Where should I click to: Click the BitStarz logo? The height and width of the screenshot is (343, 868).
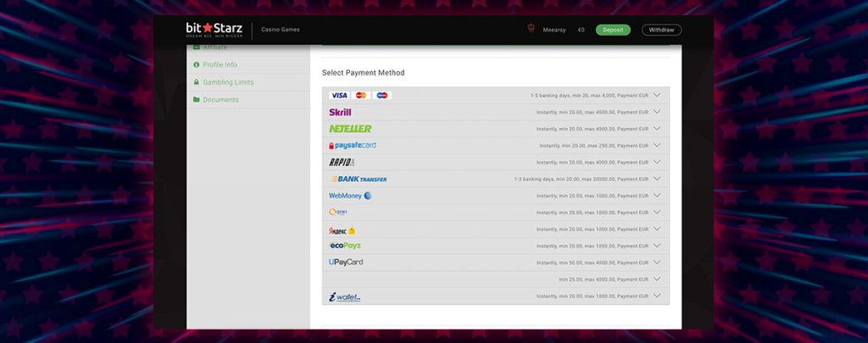(214, 30)
